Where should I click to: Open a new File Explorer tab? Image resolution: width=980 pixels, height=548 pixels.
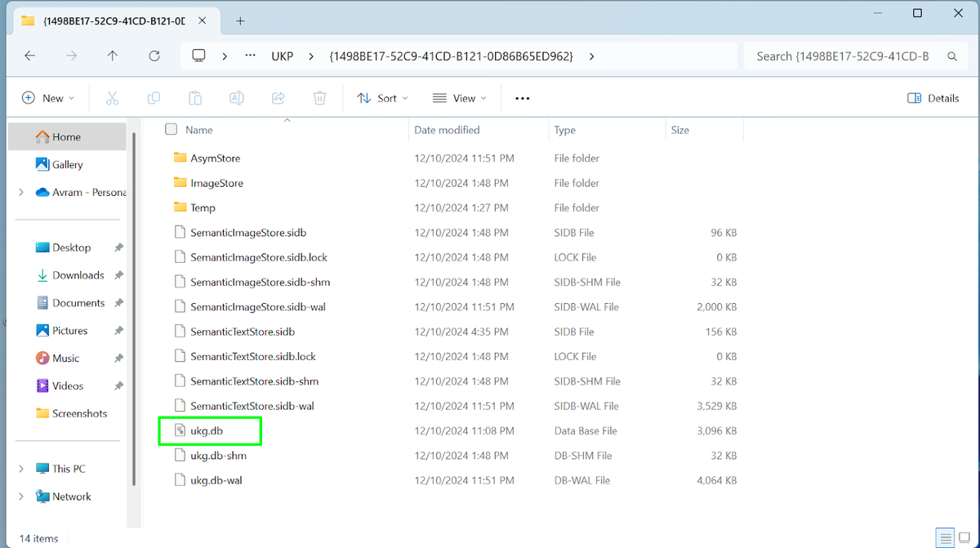click(x=240, y=20)
